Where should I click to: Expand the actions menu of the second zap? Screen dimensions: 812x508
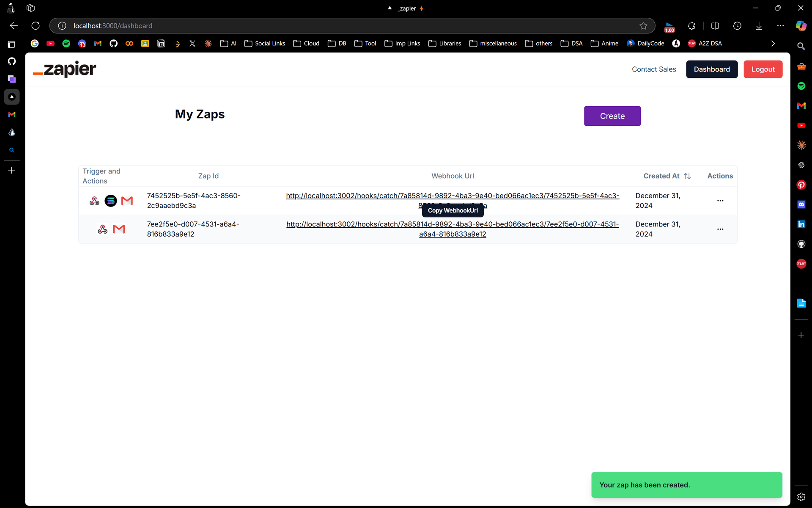(720, 229)
